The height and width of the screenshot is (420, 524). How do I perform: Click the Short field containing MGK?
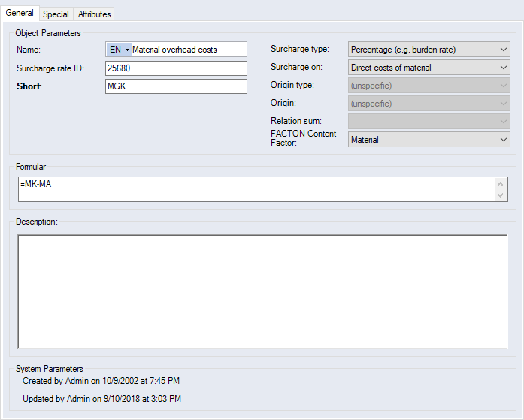click(176, 86)
